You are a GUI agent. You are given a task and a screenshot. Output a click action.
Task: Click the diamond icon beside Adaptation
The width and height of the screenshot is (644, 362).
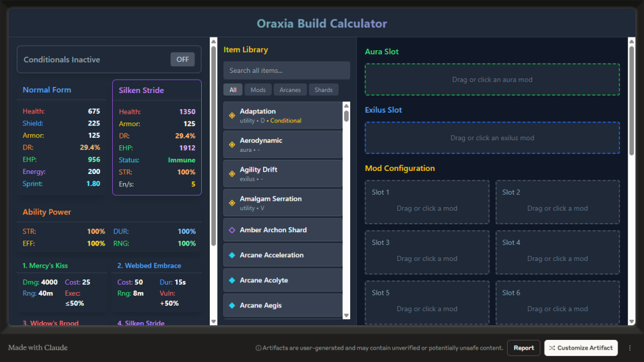pos(232,115)
